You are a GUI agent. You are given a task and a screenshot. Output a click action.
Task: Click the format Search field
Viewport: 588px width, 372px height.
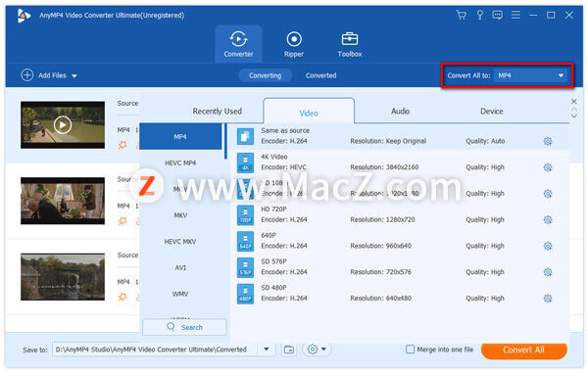click(184, 327)
